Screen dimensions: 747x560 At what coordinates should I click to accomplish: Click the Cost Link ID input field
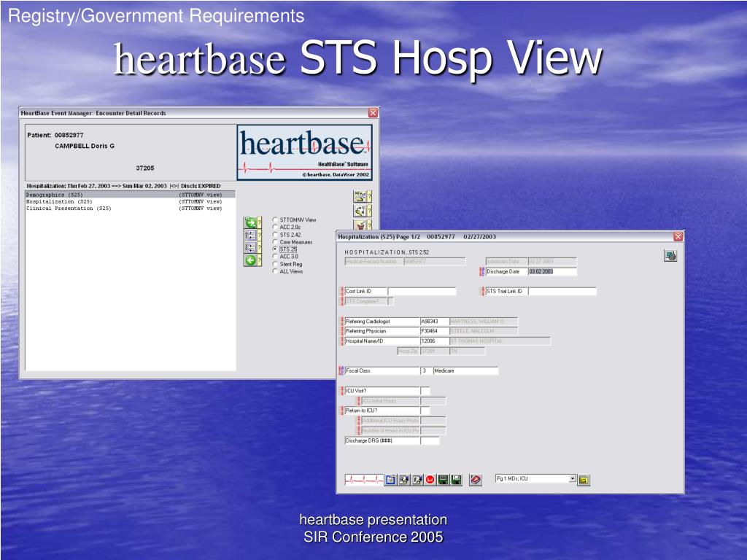422,291
